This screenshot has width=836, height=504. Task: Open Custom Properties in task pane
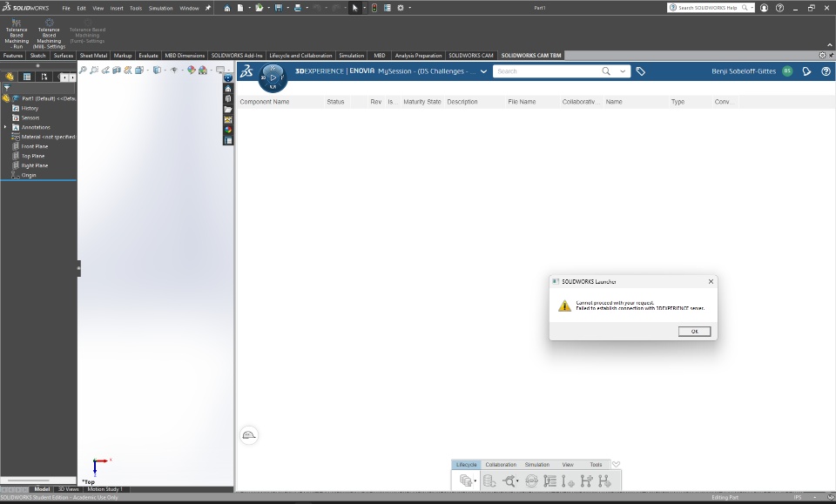pos(228,141)
